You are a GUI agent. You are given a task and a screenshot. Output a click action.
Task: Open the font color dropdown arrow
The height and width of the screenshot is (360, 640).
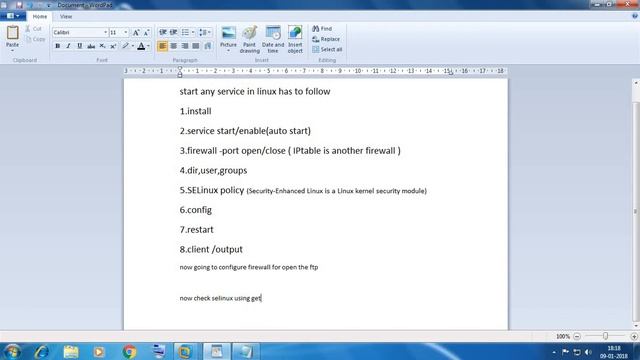pos(148,46)
